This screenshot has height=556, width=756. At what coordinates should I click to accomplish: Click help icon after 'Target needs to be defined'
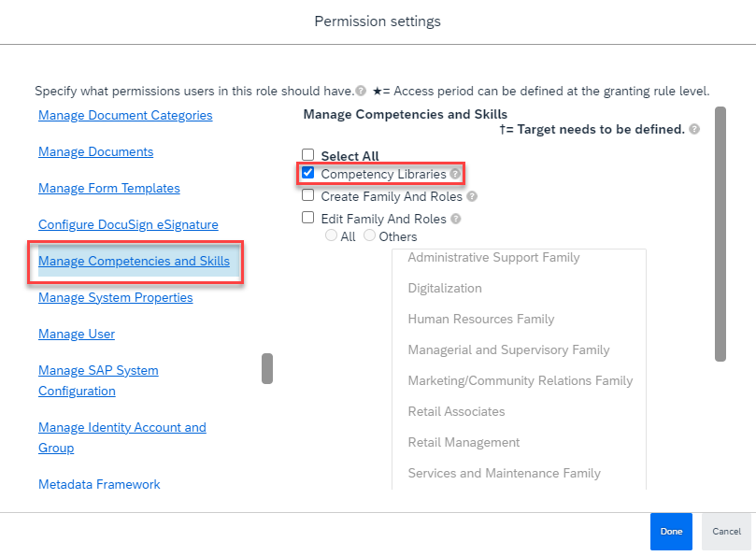point(694,129)
